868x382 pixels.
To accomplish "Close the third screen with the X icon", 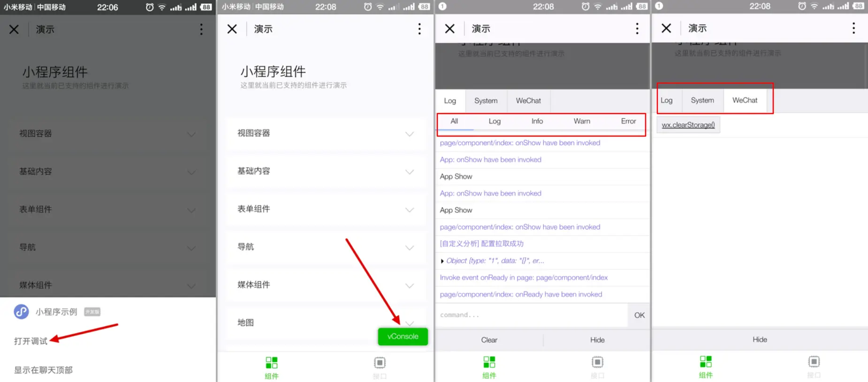I will pyautogui.click(x=449, y=29).
